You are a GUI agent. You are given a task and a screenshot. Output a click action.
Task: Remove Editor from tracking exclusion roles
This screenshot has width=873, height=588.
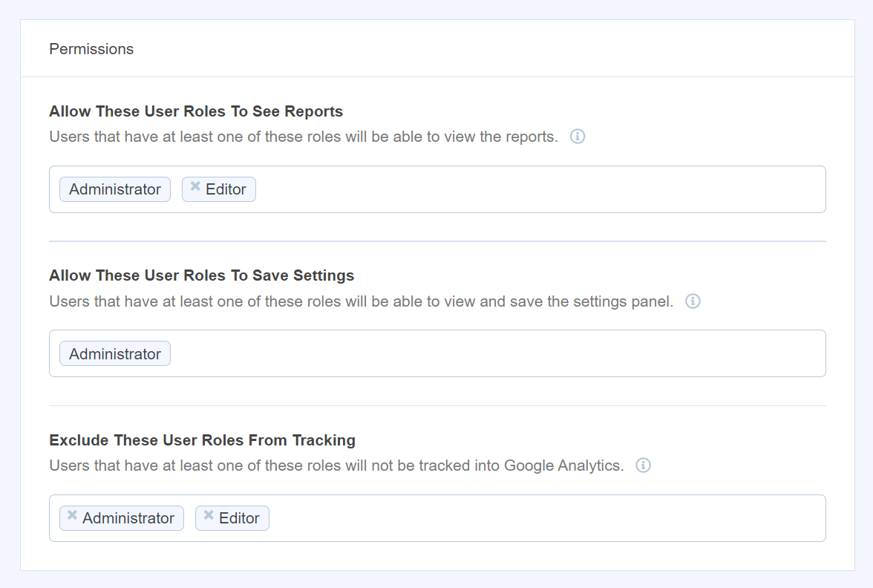click(209, 515)
